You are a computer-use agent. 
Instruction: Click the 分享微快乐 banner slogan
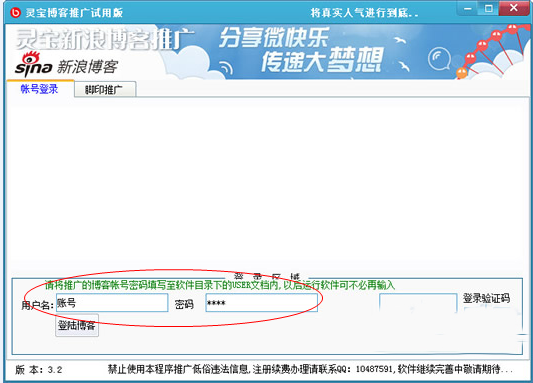click(x=274, y=37)
